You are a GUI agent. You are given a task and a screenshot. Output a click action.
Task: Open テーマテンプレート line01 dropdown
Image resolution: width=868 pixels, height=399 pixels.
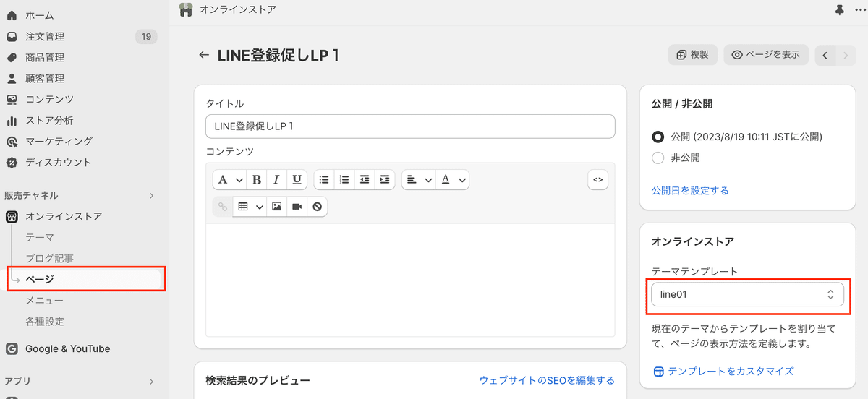(x=747, y=294)
